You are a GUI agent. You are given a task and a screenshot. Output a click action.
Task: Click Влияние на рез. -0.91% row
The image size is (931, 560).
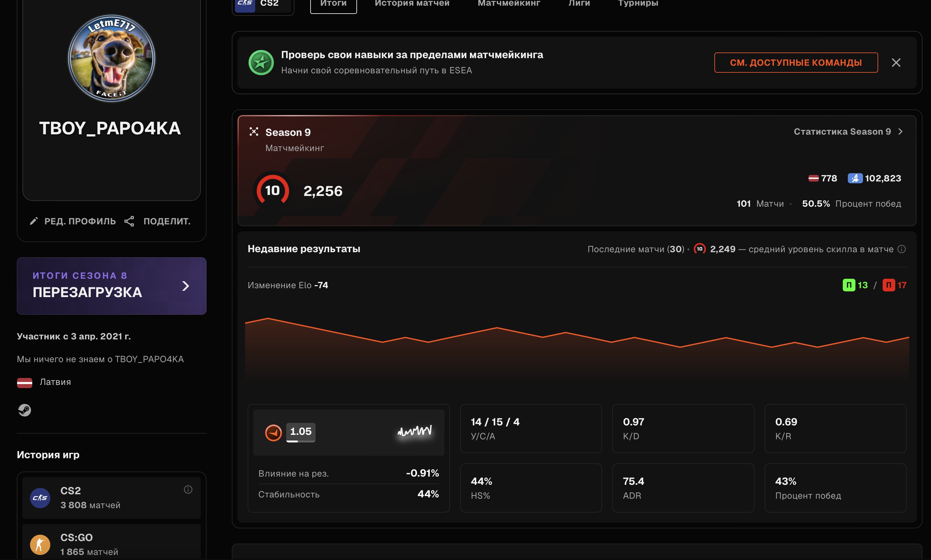[x=348, y=473]
